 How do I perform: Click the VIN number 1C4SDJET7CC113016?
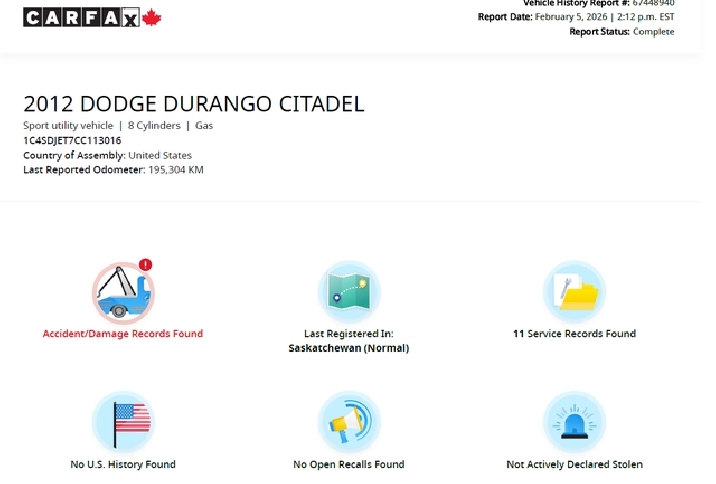pyautogui.click(x=72, y=141)
